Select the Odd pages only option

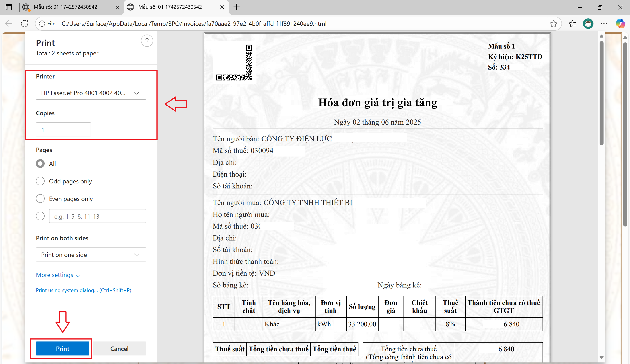[x=40, y=181]
